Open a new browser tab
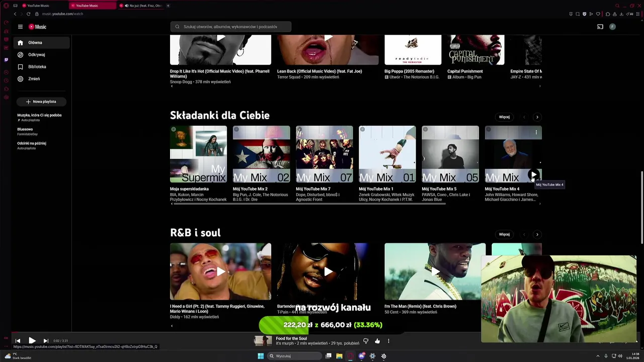The height and width of the screenshot is (362, 644). coord(168,6)
